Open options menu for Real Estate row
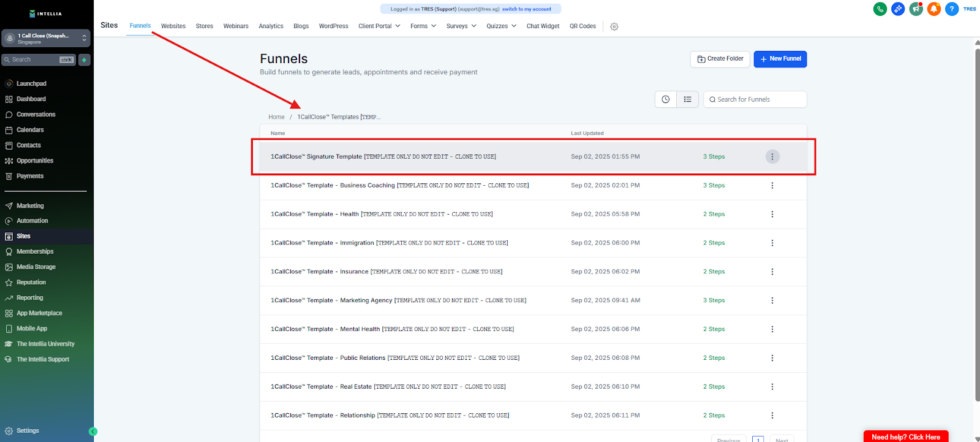The height and width of the screenshot is (442, 980). pos(772,387)
